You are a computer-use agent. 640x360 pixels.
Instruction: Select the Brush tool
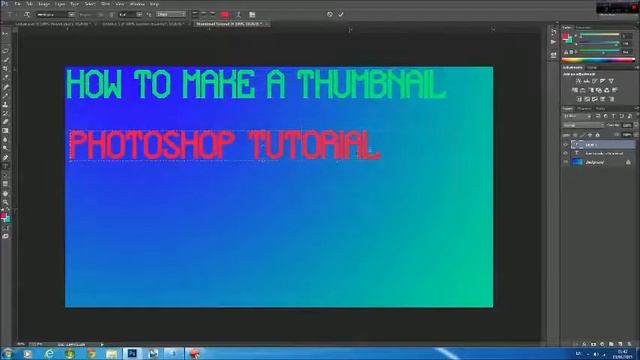point(5,95)
